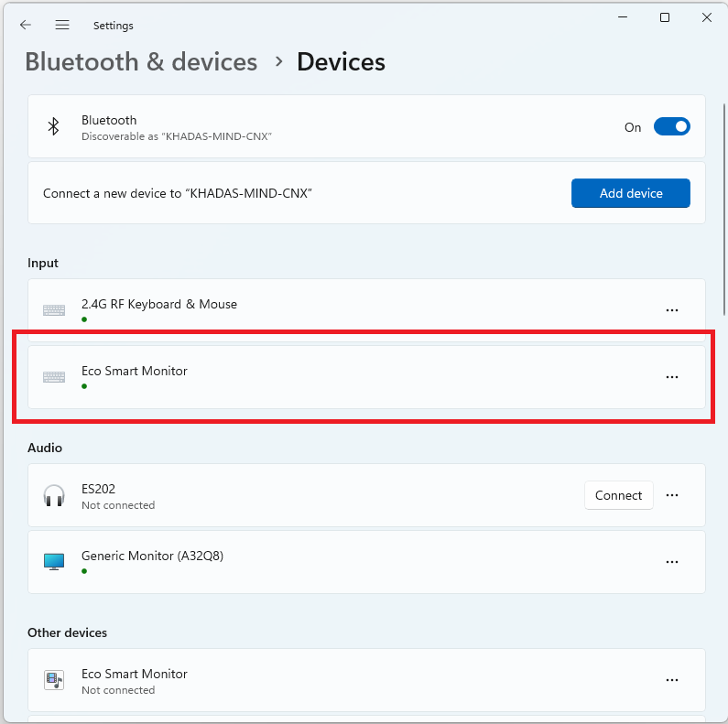
Task: Turn off the Bluetooth toggle
Action: point(672,126)
